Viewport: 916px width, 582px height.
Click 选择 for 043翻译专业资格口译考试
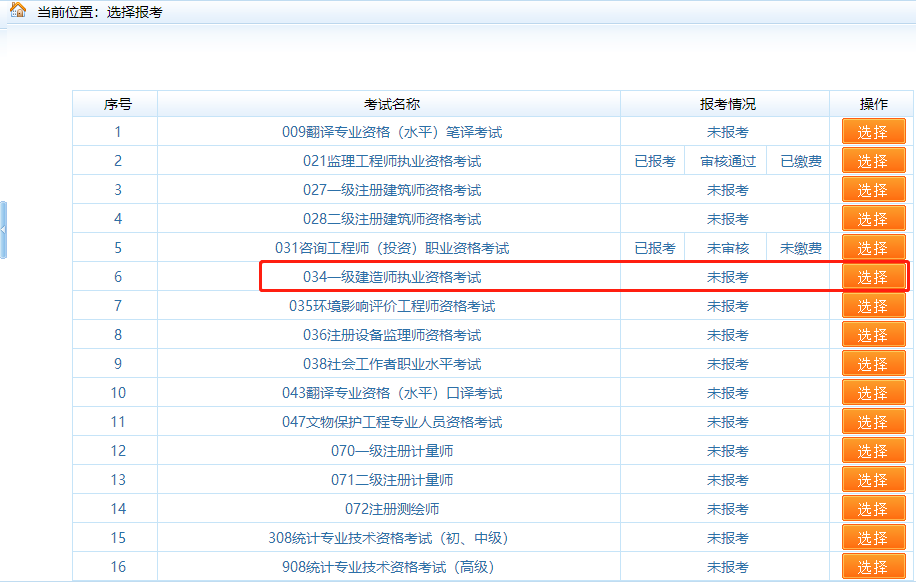(872, 393)
